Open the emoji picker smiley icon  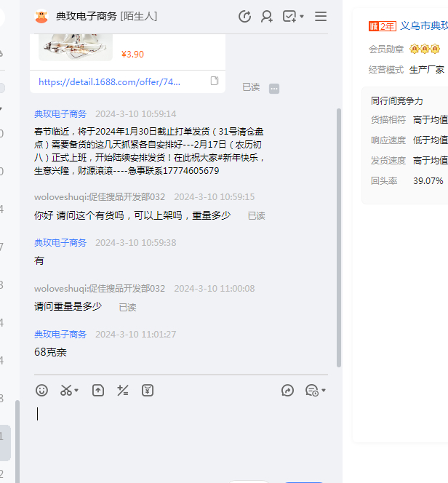[x=41, y=391]
